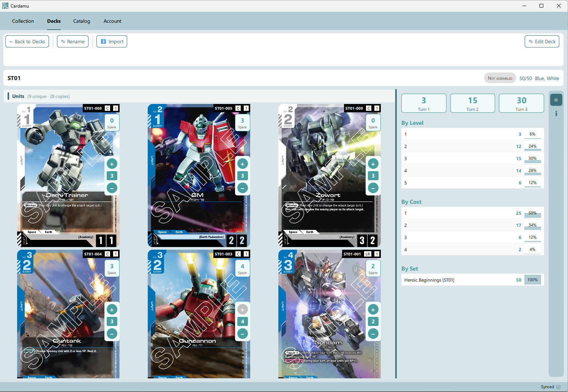The width and height of the screenshot is (568, 392).
Task: Click the By Level heading
Action: (412, 123)
